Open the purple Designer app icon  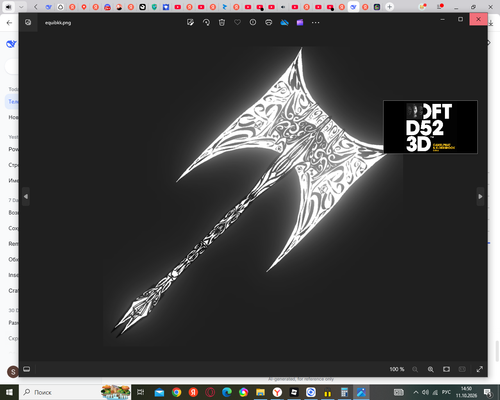point(300,22)
